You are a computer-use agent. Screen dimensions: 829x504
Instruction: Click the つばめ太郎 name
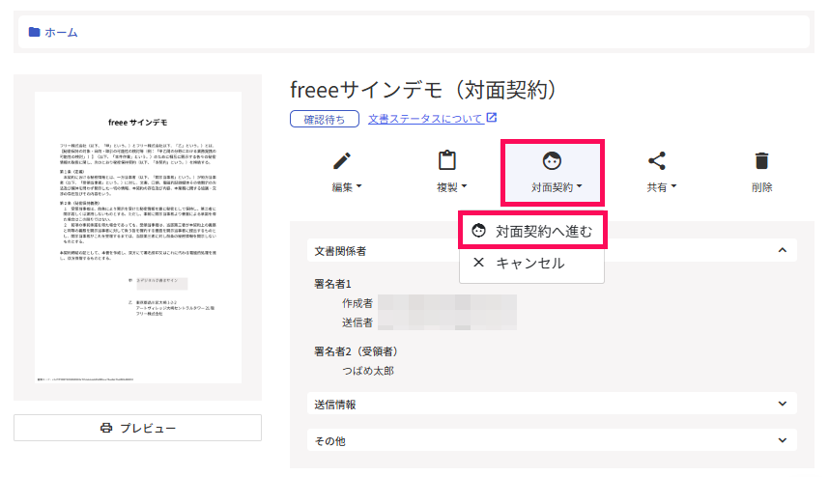368,371
